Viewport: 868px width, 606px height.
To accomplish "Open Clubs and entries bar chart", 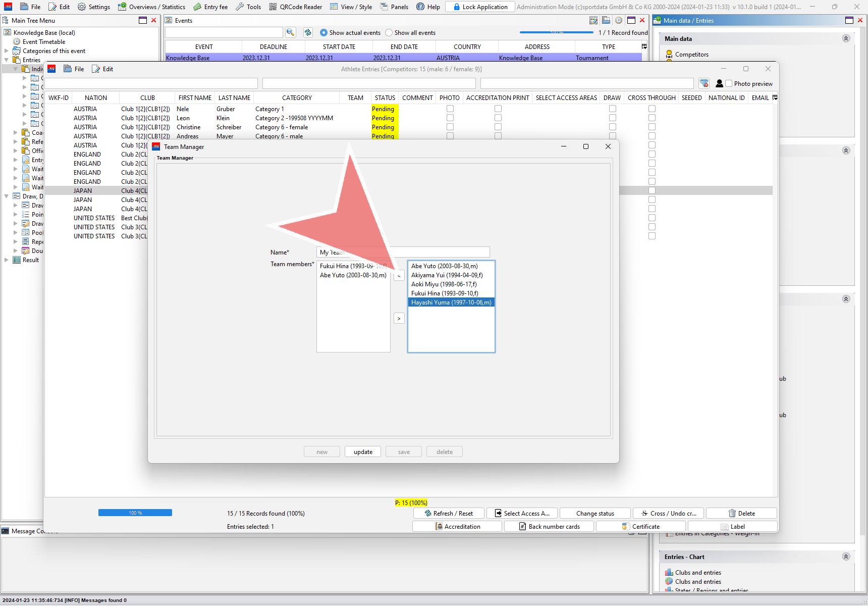I will click(x=669, y=572).
